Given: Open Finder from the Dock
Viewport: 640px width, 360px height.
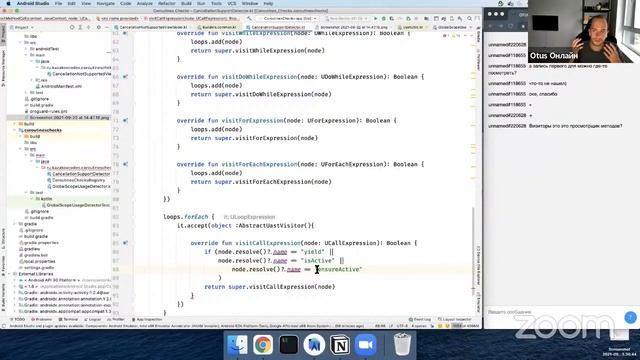Looking at the screenshot, I should click(238, 345).
